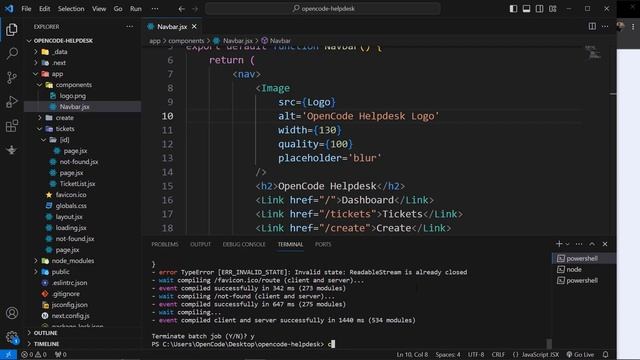
Task: Open the Run menu
Action: click(136, 9)
